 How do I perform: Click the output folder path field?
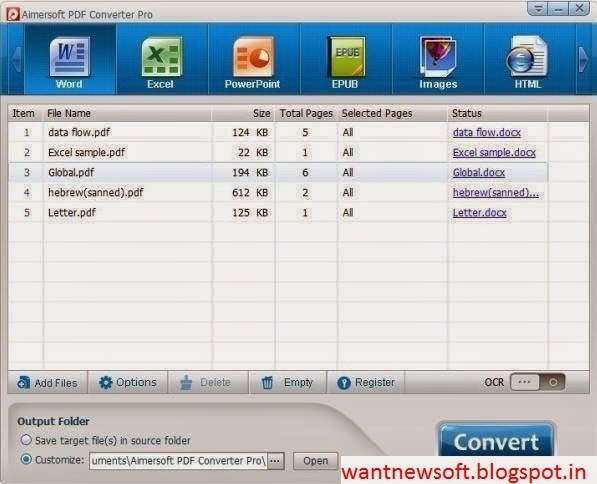pos(178,461)
